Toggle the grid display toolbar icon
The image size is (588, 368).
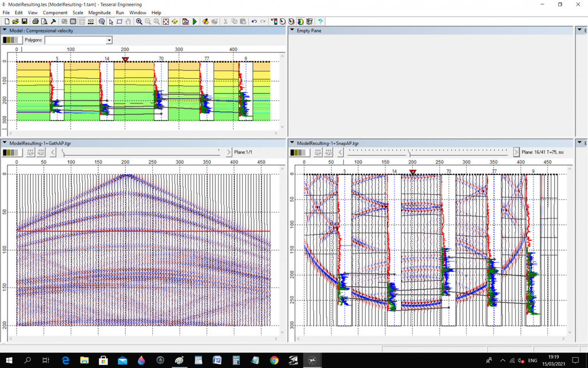82,21
